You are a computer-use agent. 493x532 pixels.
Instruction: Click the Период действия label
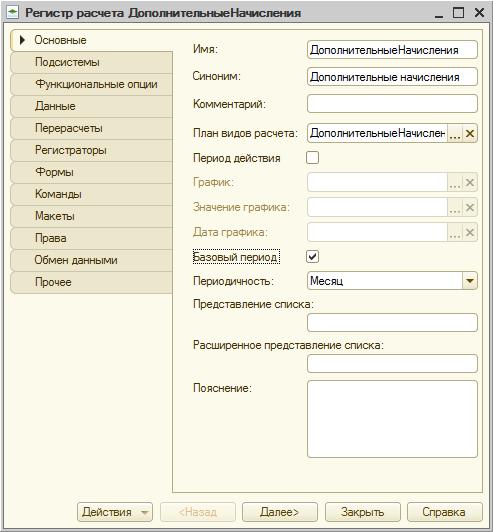coord(236,158)
